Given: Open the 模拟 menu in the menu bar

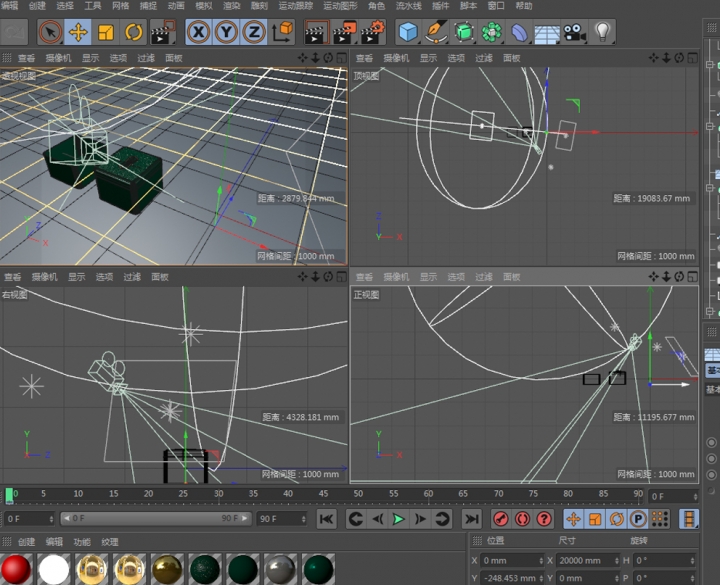Looking at the screenshot, I should [203, 6].
